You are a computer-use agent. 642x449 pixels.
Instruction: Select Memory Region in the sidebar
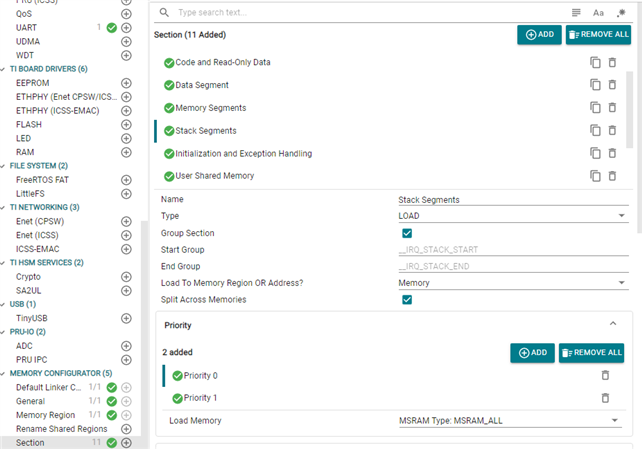pyautogui.click(x=44, y=414)
